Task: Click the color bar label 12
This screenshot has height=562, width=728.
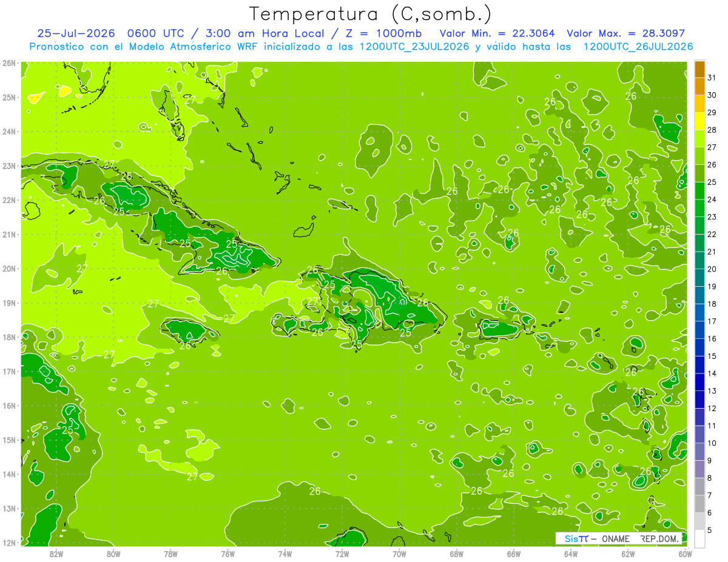Action: click(712, 408)
